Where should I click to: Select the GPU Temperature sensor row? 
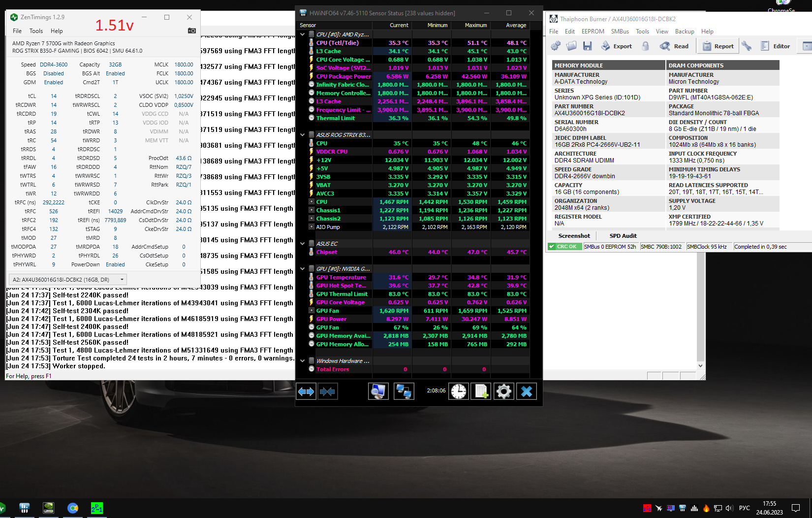(x=418, y=277)
